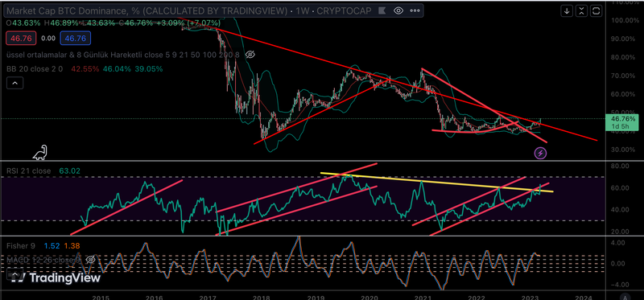Click the 0.00 spread value
This screenshot has height=300, width=644.
point(48,39)
